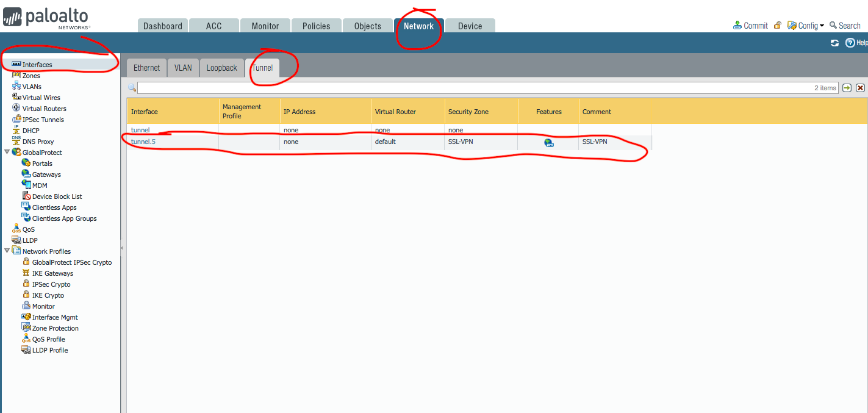Screen dimensions: 868x413
Task: Clear filter with red X icon
Action: [x=860, y=88]
